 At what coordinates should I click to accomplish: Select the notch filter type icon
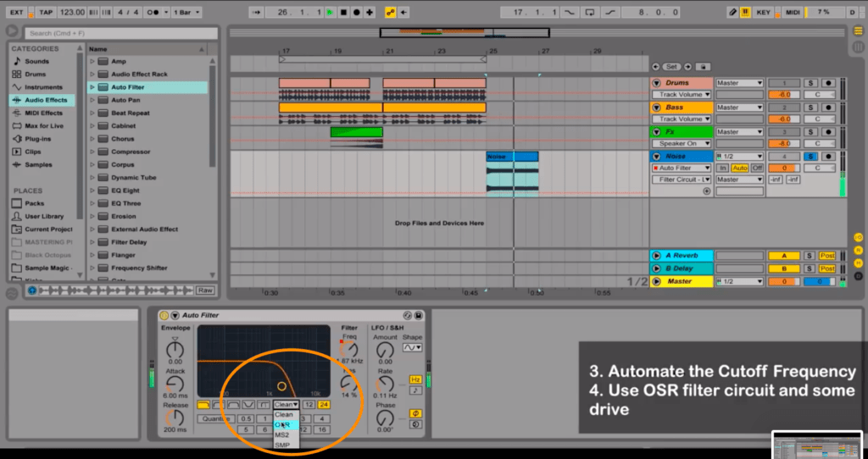(x=248, y=406)
